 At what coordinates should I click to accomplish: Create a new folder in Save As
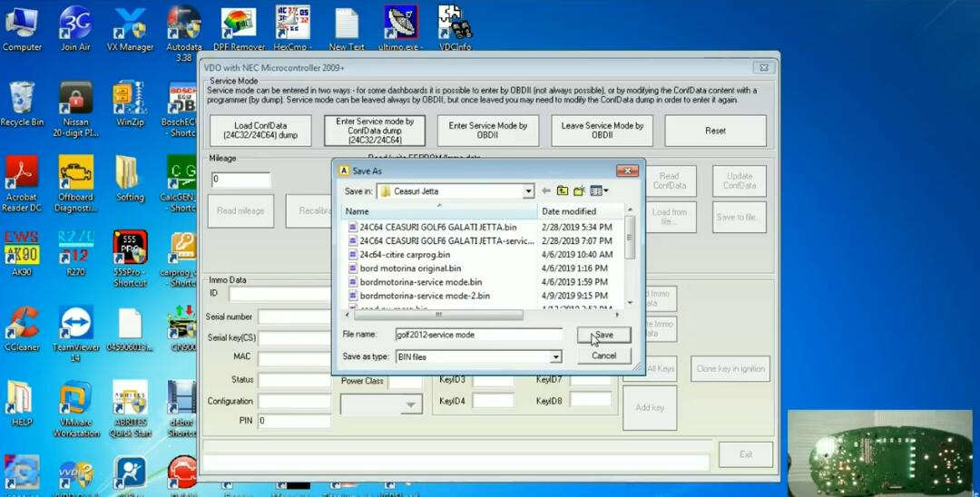point(579,191)
